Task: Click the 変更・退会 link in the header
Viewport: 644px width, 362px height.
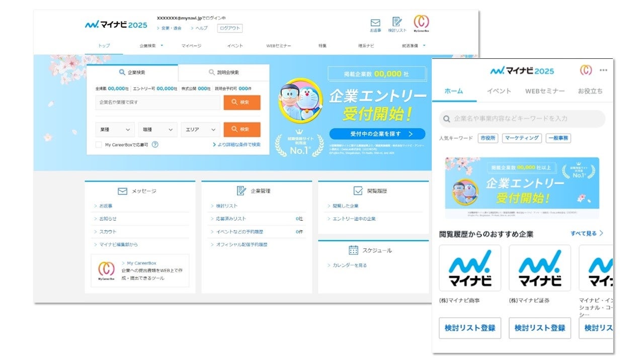Action: pos(169,28)
